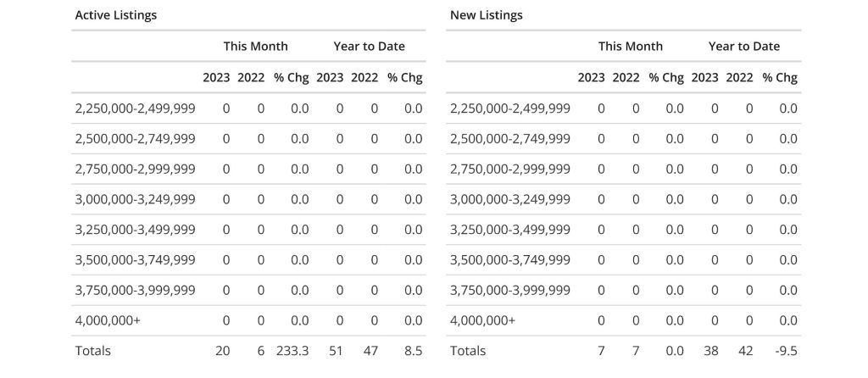Screen dimensions: 868x378
Task: Select This Month header in Active Listings
Action: 255,46
